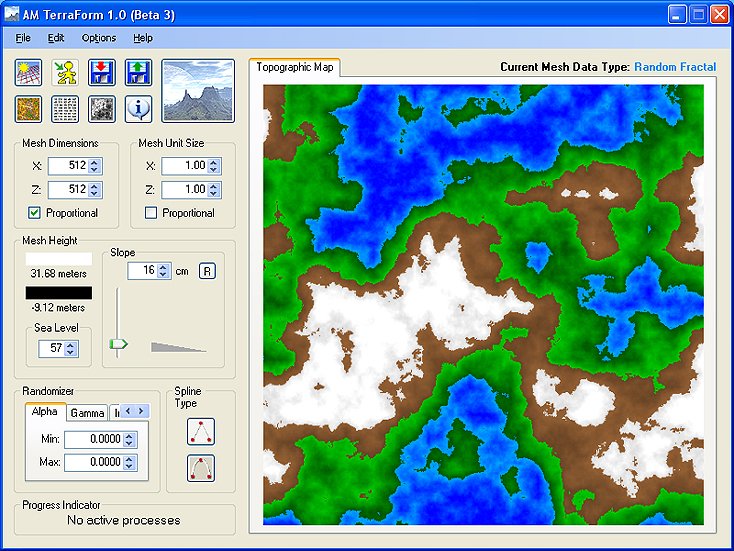The width and height of the screenshot is (734, 551).
Task: Increase Mesh Unit Size X value
Action: (x=213, y=162)
